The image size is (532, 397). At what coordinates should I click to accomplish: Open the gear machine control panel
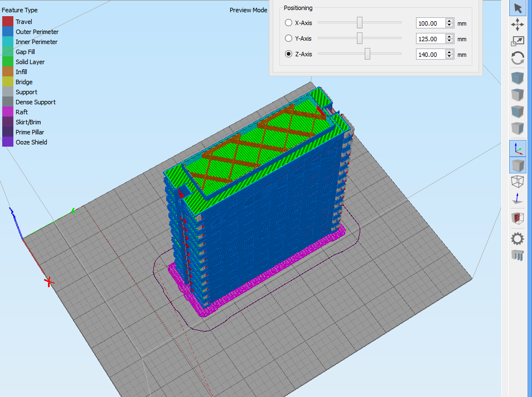pos(518,239)
